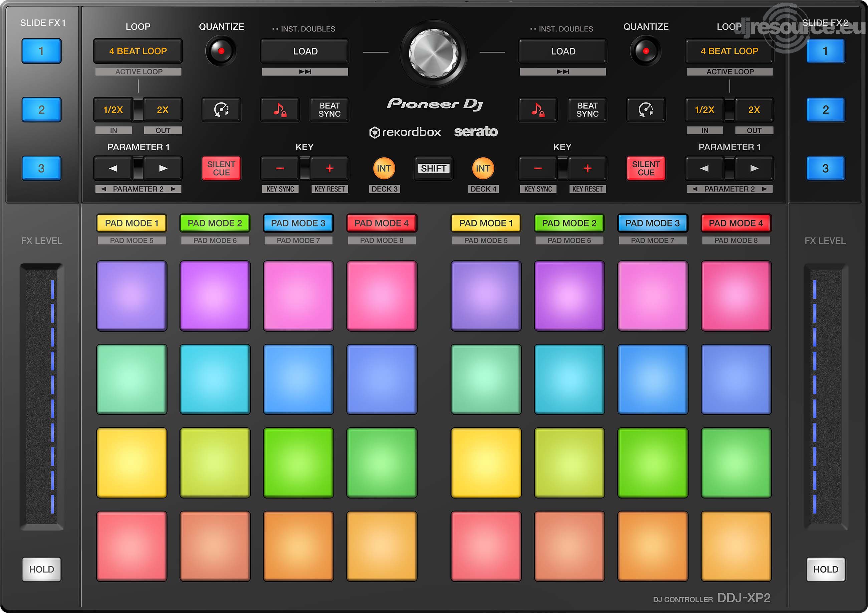The image size is (868, 613).
Task: Click the left deck Key minus button
Action: [280, 168]
